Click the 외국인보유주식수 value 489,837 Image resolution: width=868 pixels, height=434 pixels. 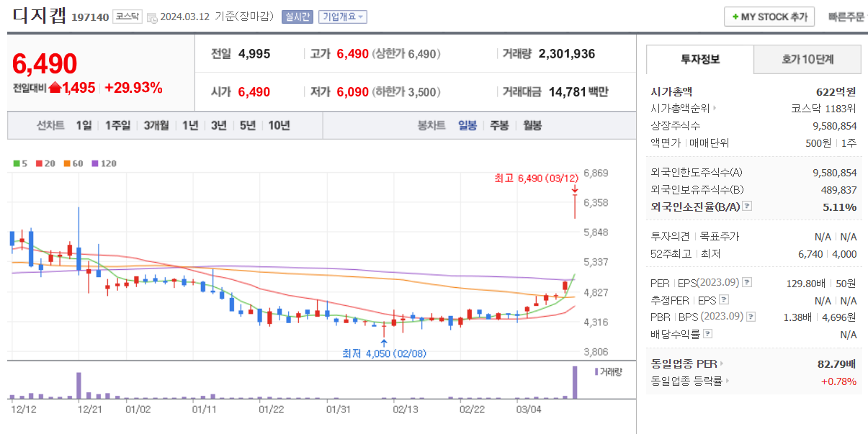pyautogui.click(x=838, y=190)
